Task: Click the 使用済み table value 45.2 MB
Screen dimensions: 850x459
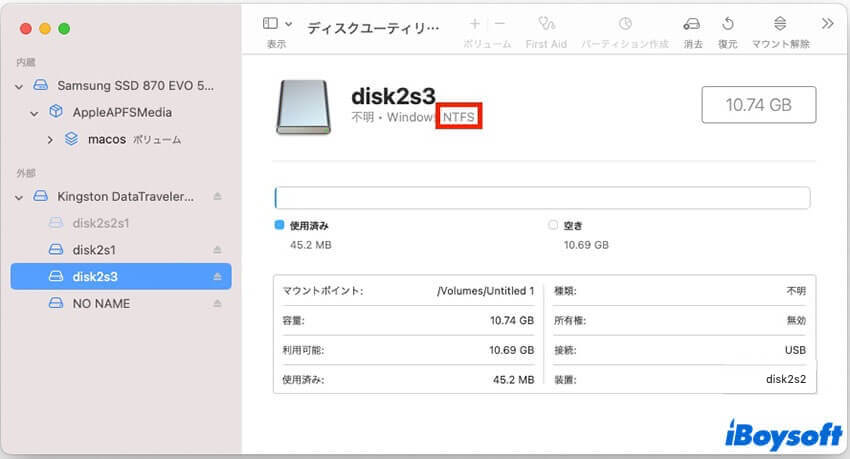Action: (x=513, y=380)
